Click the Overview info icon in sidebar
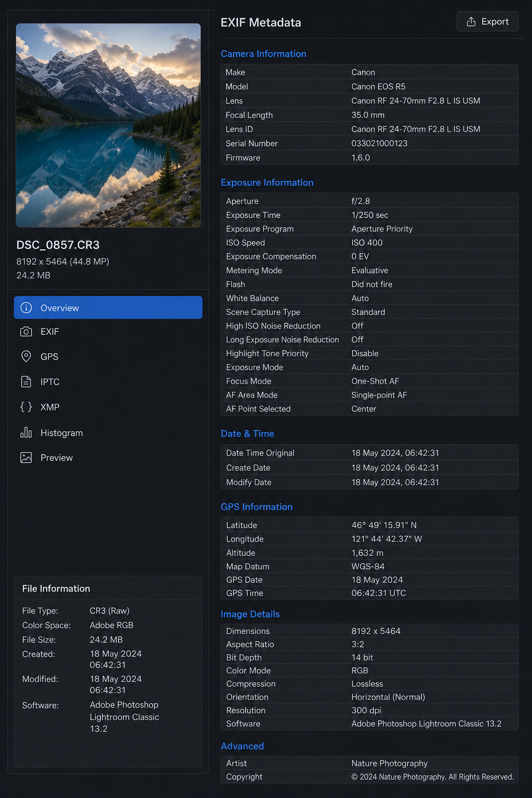Viewport: 532px width, 798px height. (x=26, y=308)
